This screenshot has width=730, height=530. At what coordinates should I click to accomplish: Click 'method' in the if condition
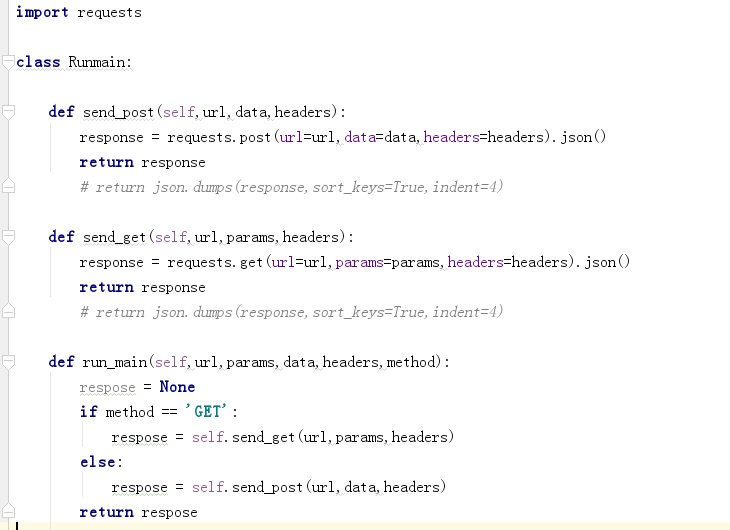click(x=130, y=412)
